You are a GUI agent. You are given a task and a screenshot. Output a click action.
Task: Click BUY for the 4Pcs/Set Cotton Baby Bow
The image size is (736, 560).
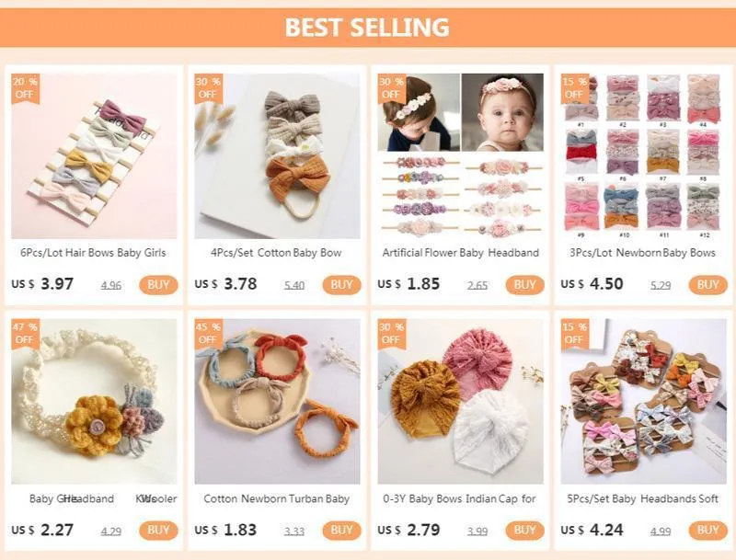[x=341, y=285]
